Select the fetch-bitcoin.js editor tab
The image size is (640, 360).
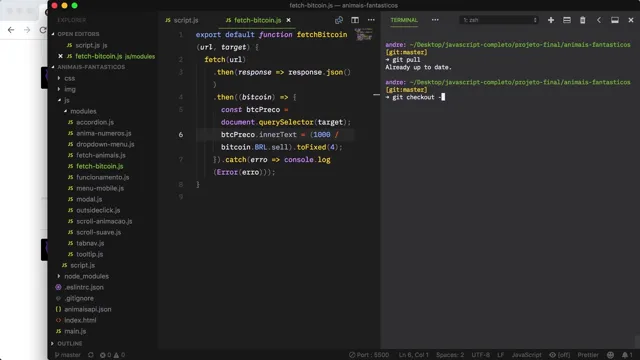(x=257, y=20)
